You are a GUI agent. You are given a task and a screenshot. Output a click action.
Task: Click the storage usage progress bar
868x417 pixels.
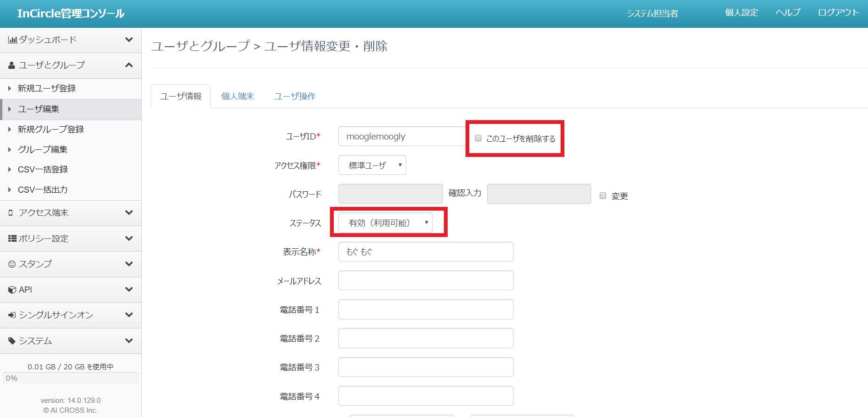(x=71, y=378)
